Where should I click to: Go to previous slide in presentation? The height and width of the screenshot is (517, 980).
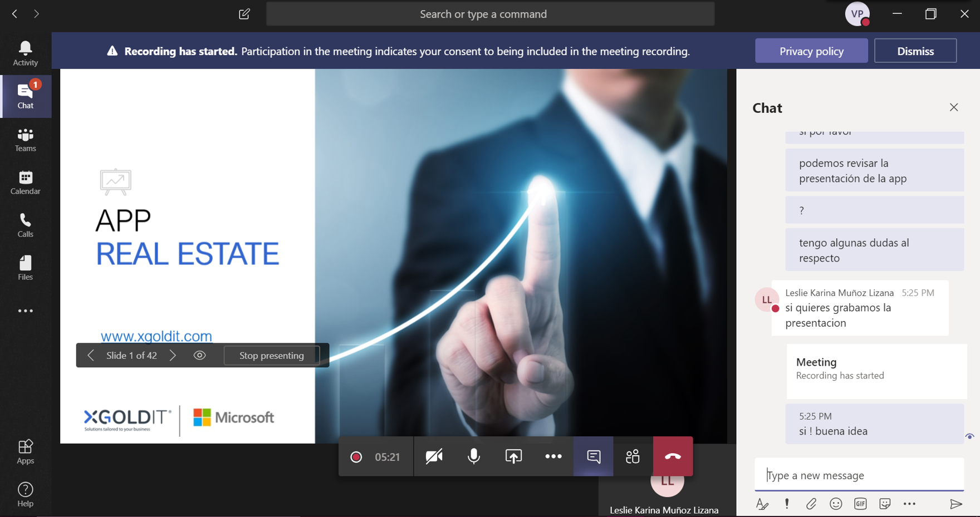click(90, 355)
